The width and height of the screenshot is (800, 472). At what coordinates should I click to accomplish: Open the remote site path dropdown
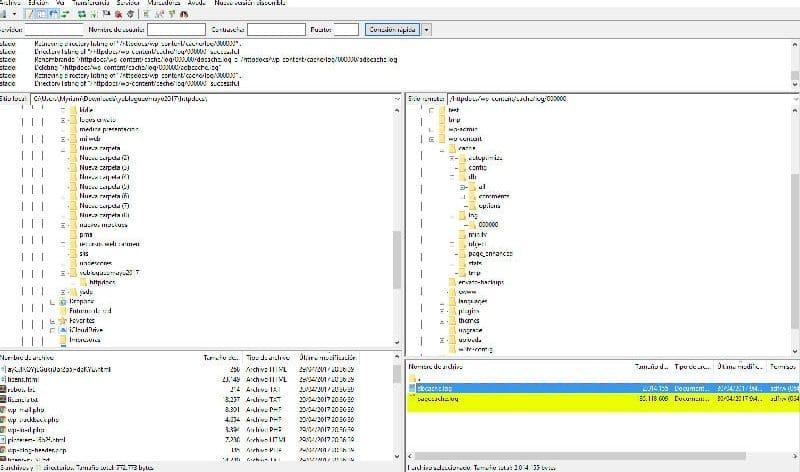coord(796,98)
